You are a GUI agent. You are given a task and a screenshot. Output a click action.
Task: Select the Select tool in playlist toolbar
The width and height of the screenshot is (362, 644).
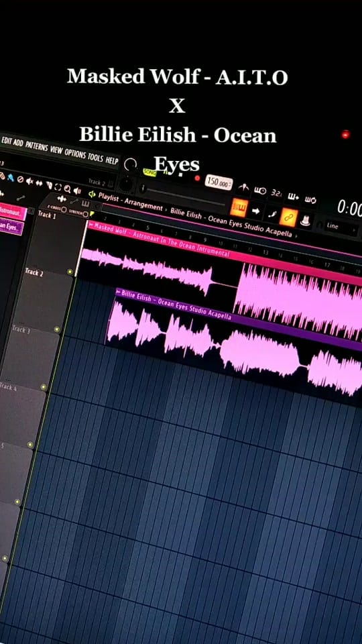(58, 187)
